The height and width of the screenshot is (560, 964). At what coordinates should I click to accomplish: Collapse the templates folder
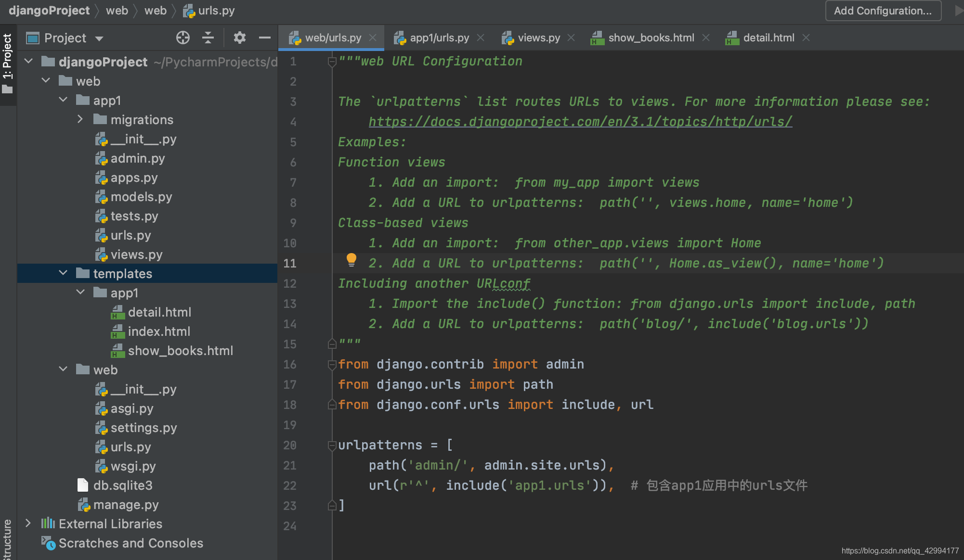tap(64, 273)
